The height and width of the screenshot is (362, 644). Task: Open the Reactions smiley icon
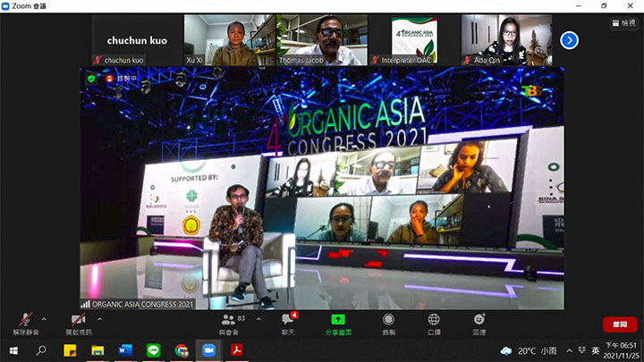pyautogui.click(x=479, y=324)
